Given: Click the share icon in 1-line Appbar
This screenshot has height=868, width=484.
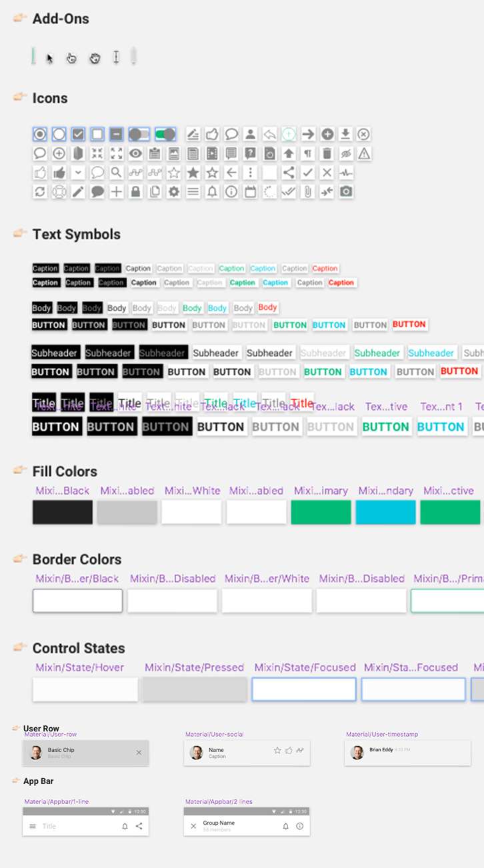Looking at the screenshot, I should point(139,826).
